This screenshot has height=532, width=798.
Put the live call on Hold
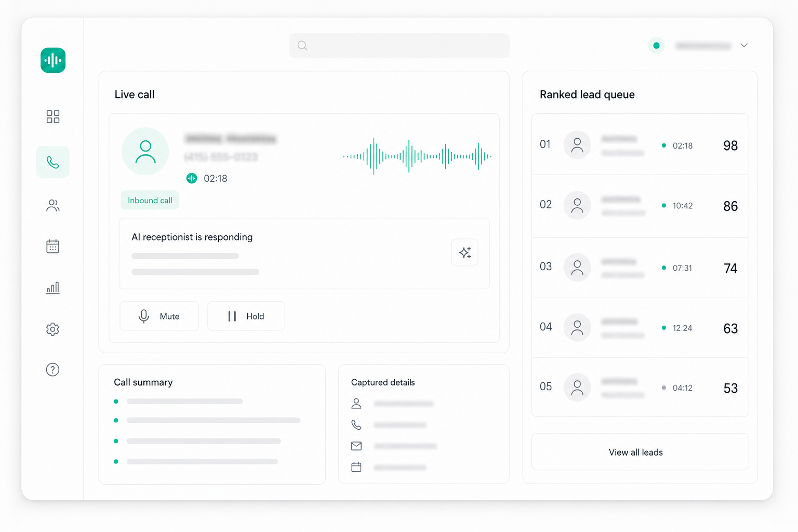pyautogui.click(x=246, y=316)
